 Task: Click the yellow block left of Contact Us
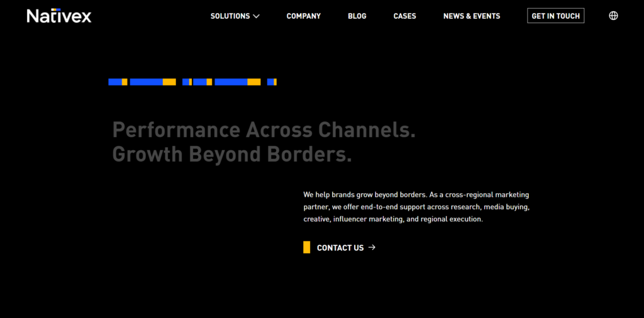[x=307, y=248]
